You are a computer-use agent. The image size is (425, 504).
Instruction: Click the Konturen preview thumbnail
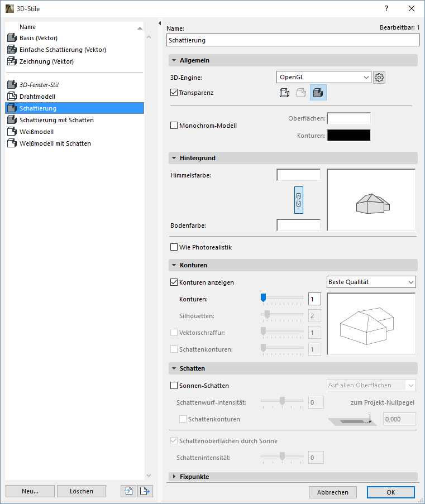(371, 324)
